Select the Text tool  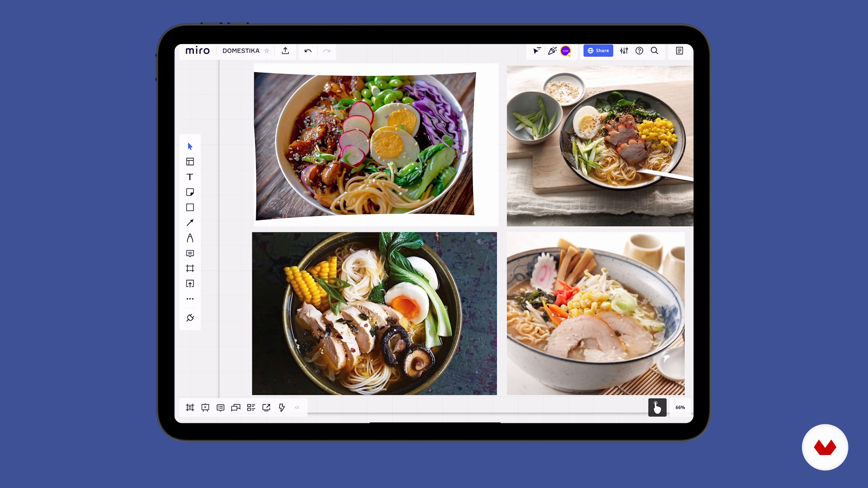[190, 177]
